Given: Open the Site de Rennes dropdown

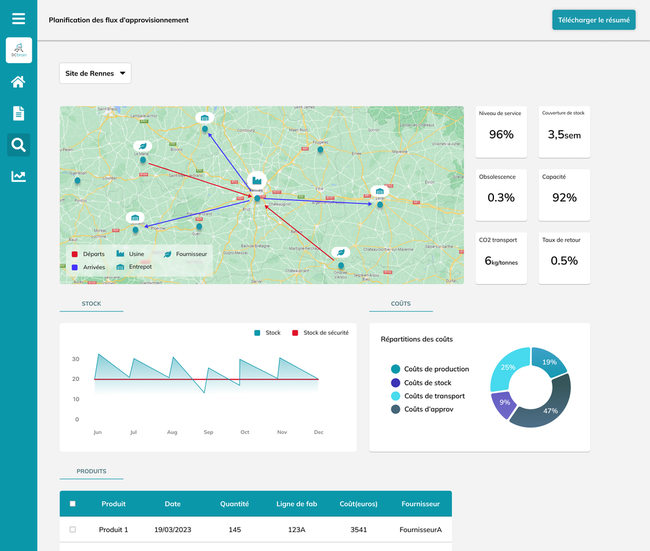Looking at the screenshot, I should point(95,73).
